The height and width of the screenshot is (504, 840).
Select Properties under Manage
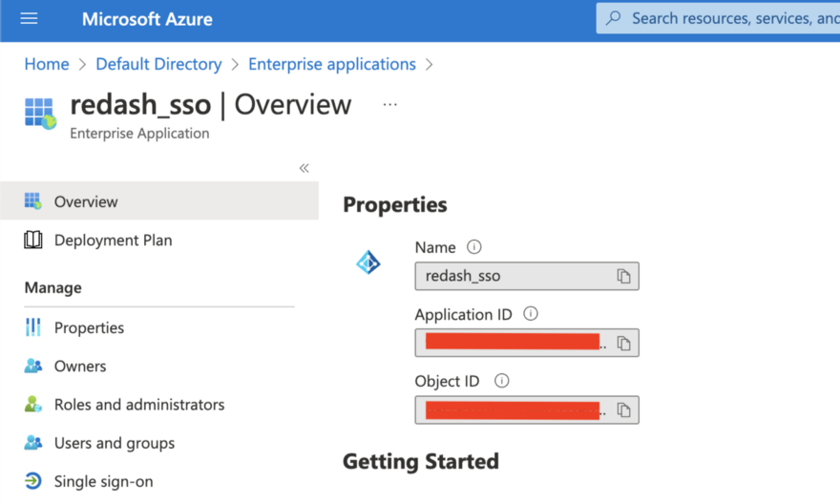click(89, 327)
